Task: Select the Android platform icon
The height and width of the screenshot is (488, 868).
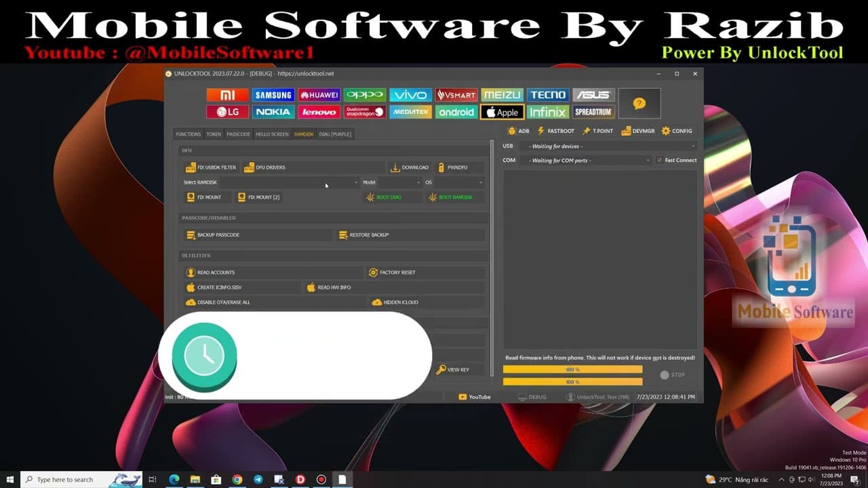Action: [x=456, y=112]
